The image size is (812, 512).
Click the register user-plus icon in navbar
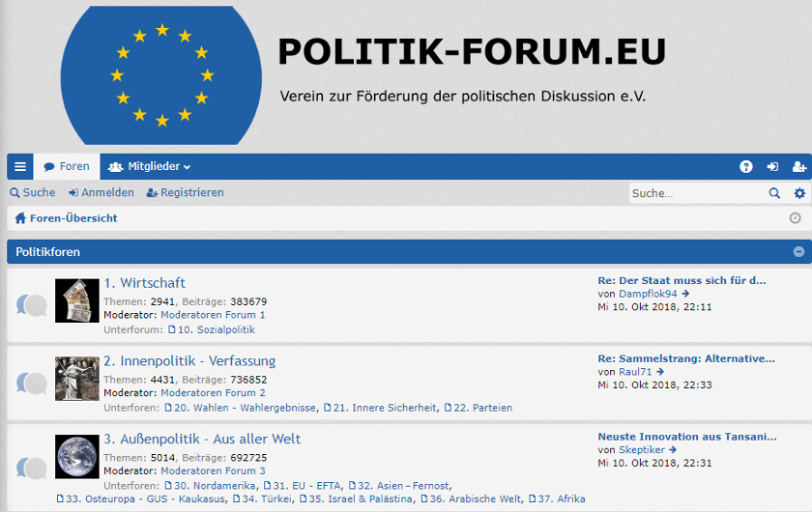[x=799, y=167]
